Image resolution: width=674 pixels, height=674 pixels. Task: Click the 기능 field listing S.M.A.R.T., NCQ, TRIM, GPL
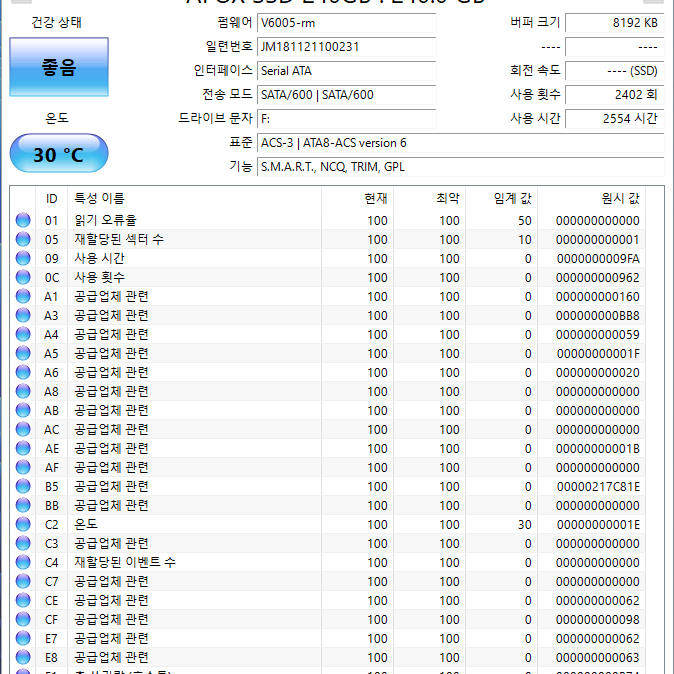[x=461, y=167]
